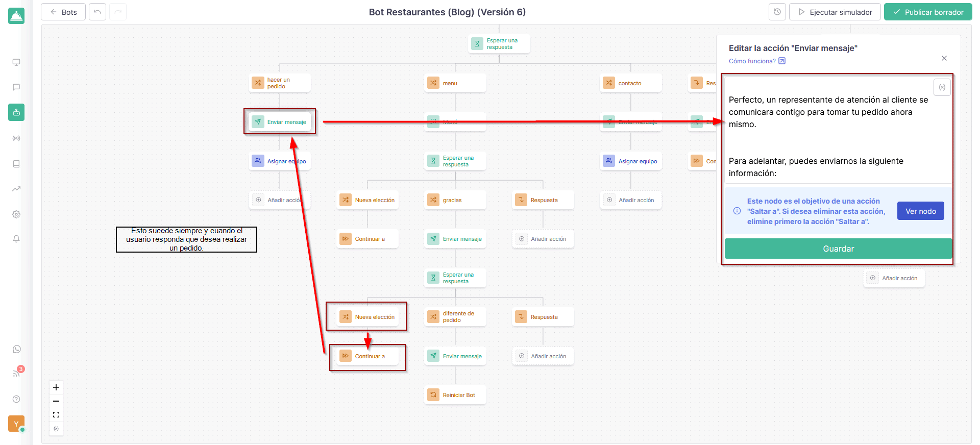Open the monitor icon in the sidebar

[16, 62]
